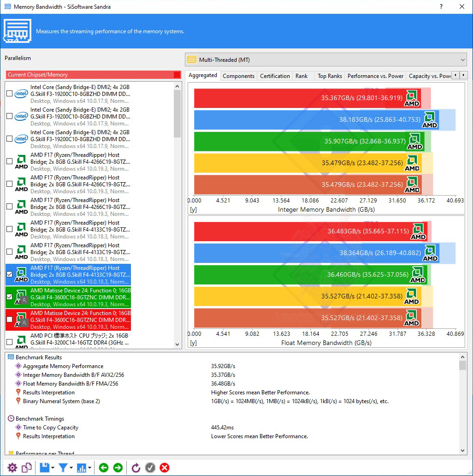Open the options gear icon

pos(12,468)
